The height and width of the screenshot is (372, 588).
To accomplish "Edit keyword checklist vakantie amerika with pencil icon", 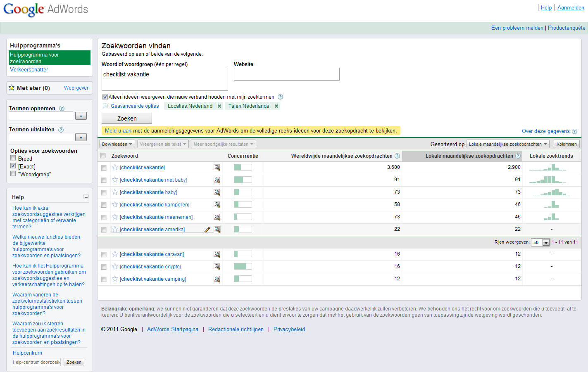I will tap(207, 230).
